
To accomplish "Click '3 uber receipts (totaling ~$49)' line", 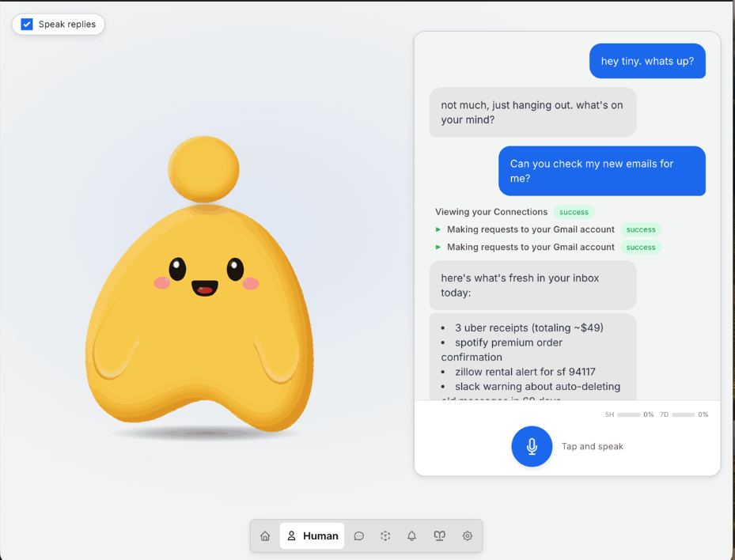I will 521,327.
